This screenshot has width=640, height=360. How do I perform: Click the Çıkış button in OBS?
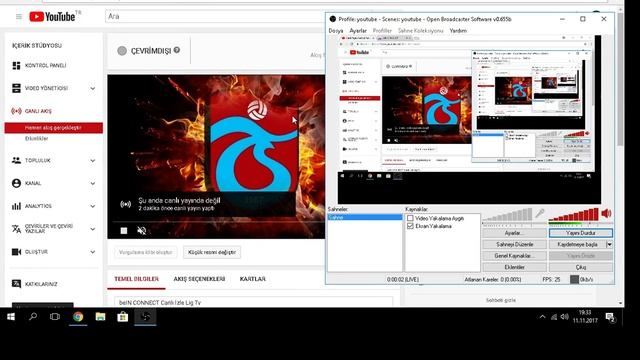click(580, 267)
